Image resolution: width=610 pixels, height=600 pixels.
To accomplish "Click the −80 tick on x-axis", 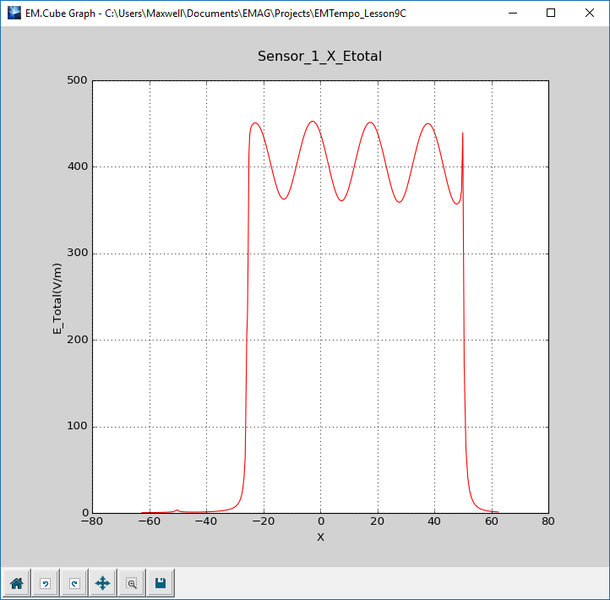I will 92,521.
